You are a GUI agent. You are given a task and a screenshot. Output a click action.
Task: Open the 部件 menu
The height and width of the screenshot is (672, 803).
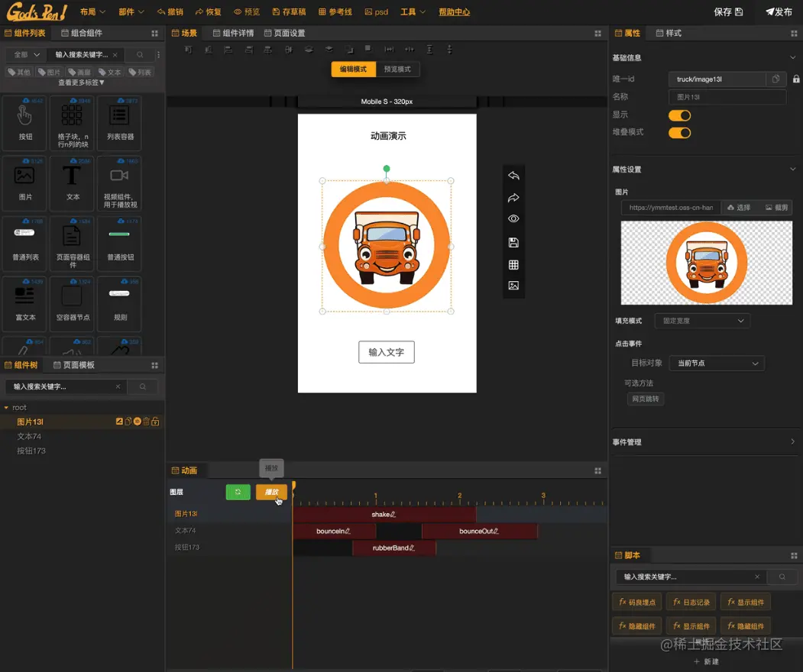tap(131, 11)
